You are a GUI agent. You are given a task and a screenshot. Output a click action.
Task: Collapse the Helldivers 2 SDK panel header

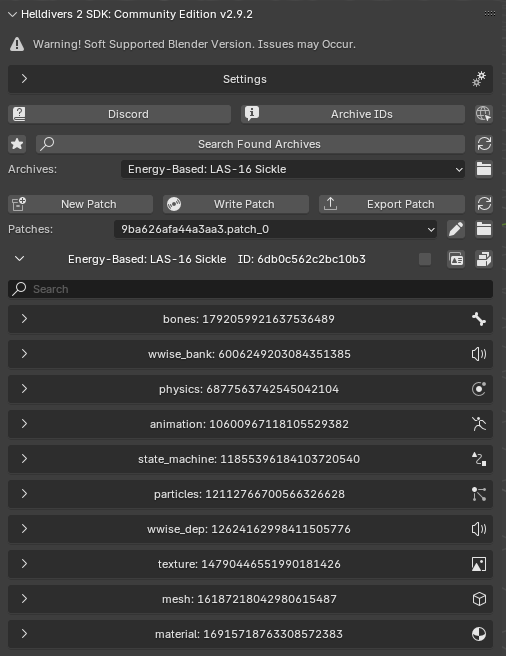click(13, 14)
